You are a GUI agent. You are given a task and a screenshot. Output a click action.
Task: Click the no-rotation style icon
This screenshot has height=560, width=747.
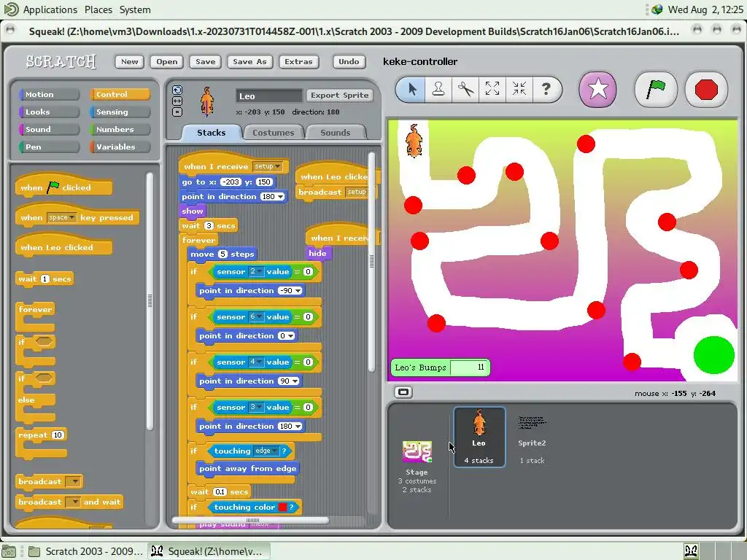click(x=177, y=112)
